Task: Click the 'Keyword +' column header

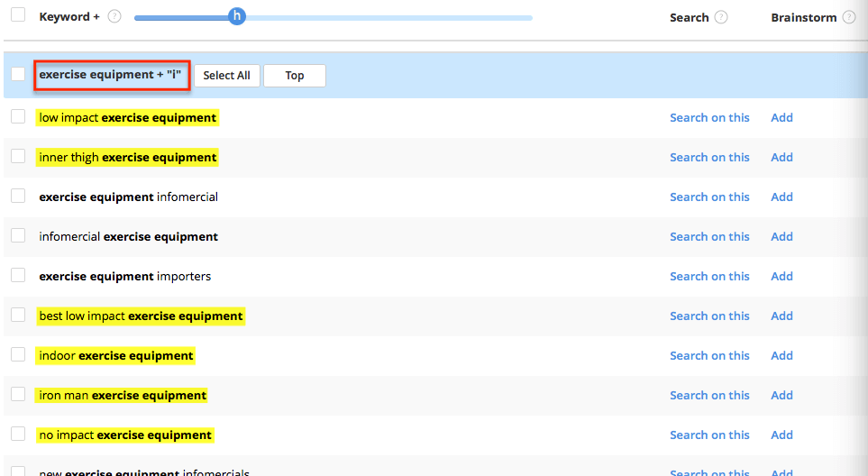Action: [x=69, y=16]
